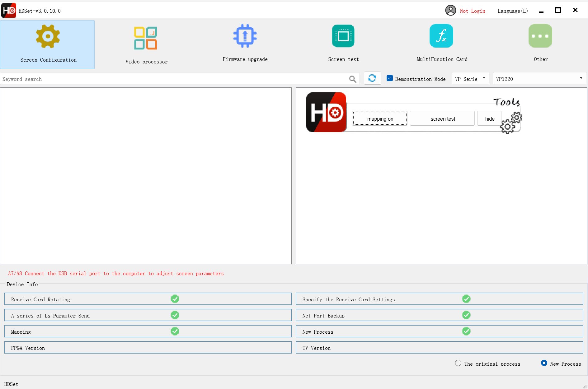
Task: Open the Other three-dots icon
Action: coord(540,36)
